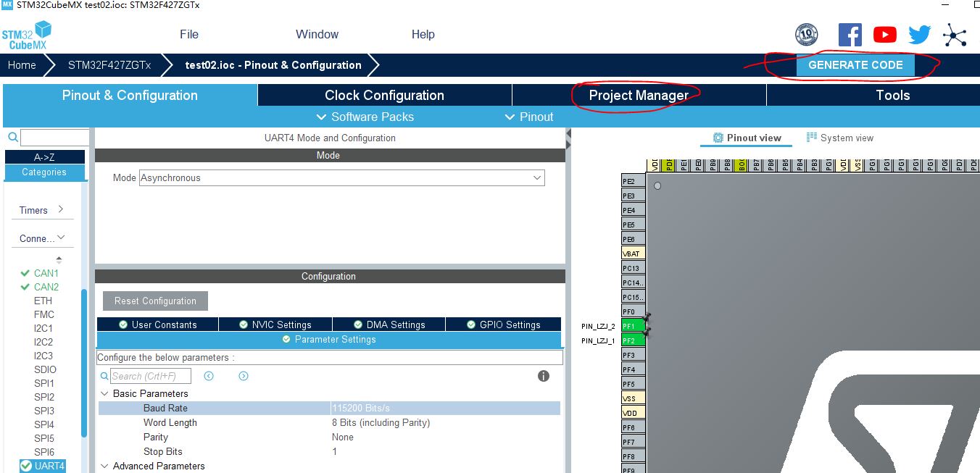Go to previous parameter search result arrow
This screenshot has height=473, width=980.
click(x=209, y=376)
